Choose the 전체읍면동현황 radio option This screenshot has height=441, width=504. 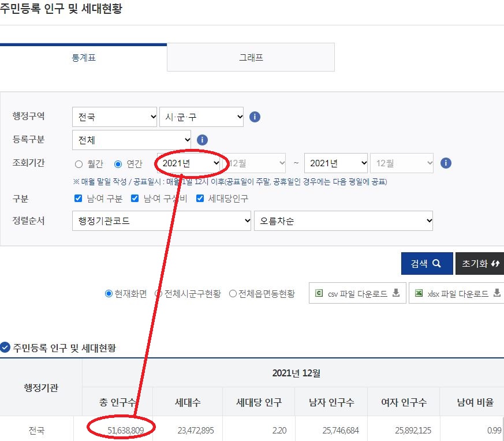tap(233, 293)
